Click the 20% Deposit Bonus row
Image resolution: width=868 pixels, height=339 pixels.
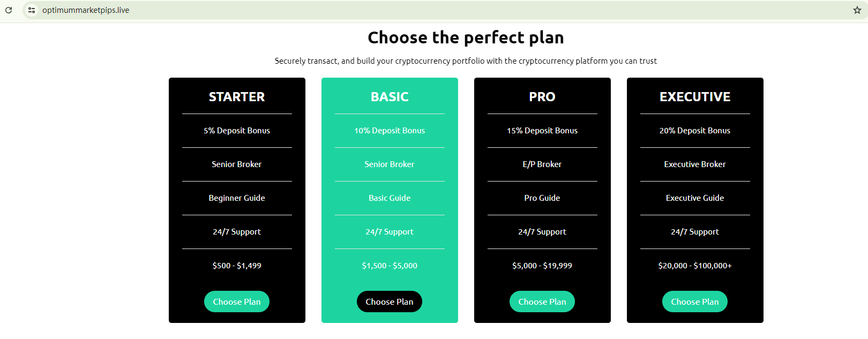click(695, 131)
